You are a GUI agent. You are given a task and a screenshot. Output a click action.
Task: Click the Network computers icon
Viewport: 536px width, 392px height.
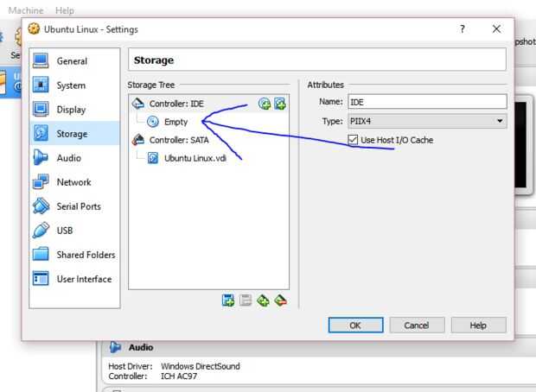[x=41, y=181]
